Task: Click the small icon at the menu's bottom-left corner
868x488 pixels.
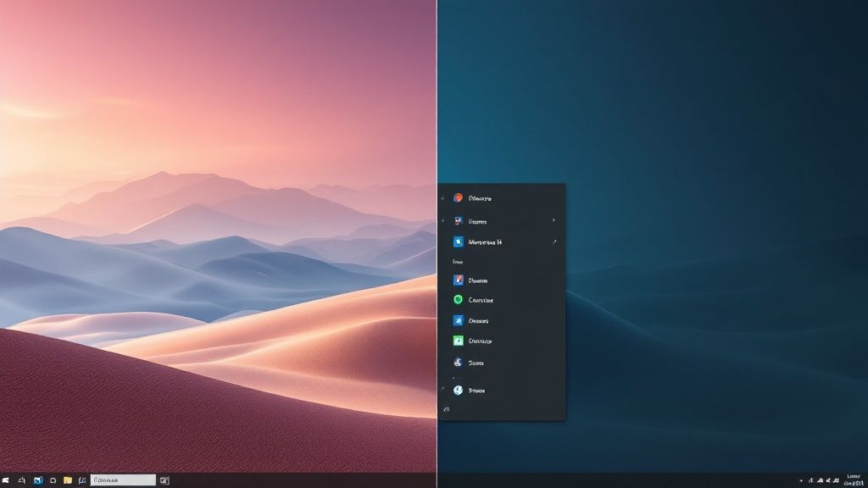Action: point(446,409)
